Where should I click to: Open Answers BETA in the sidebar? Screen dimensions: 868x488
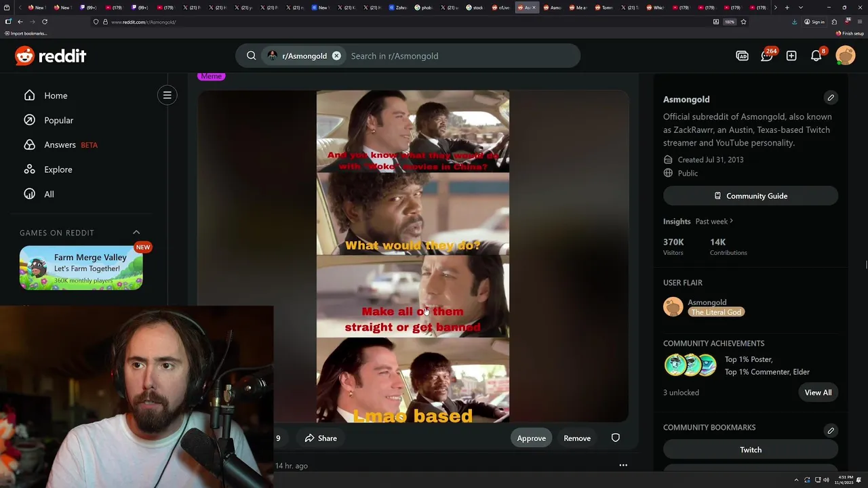(61, 144)
